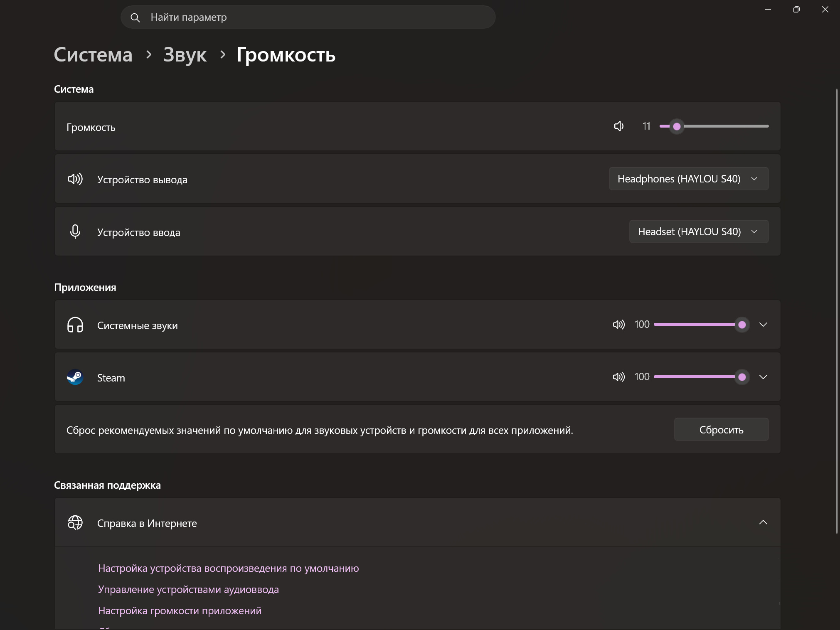Click the search magnifier icon
Screen dimensions: 840x630
pyautogui.click(x=135, y=17)
